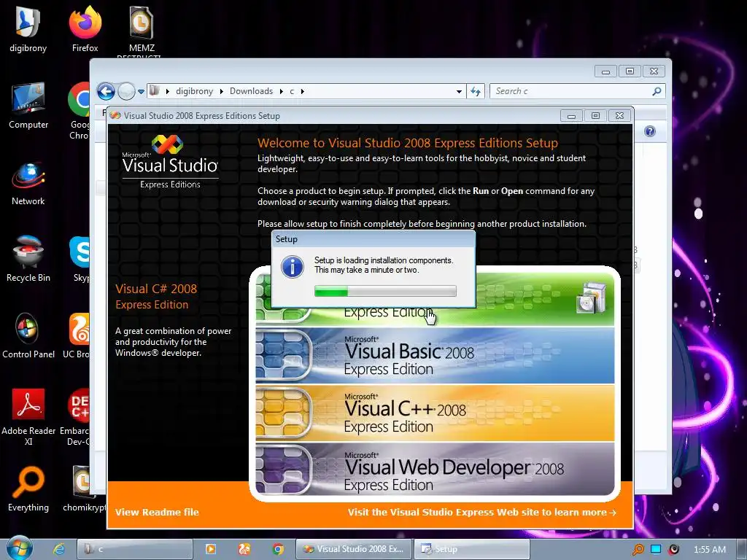Open the Network desktop icon
The height and width of the screenshot is (560, 747).
(28, 183)
